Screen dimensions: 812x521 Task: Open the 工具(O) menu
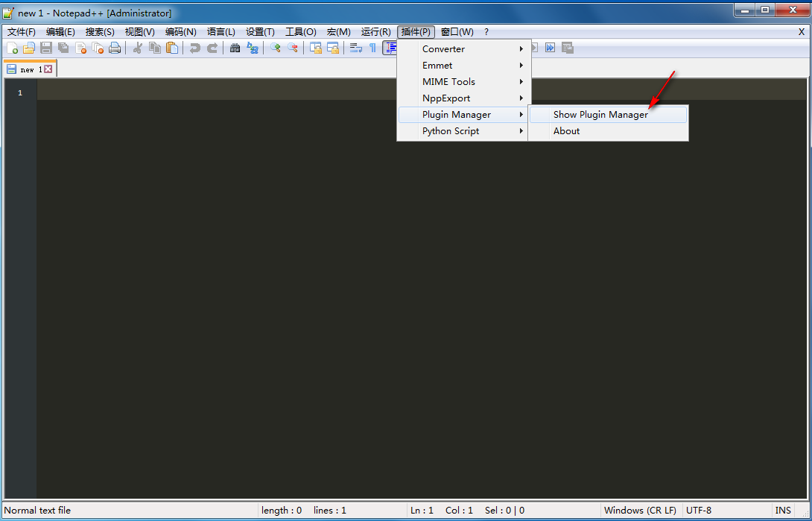pos(301,32)
